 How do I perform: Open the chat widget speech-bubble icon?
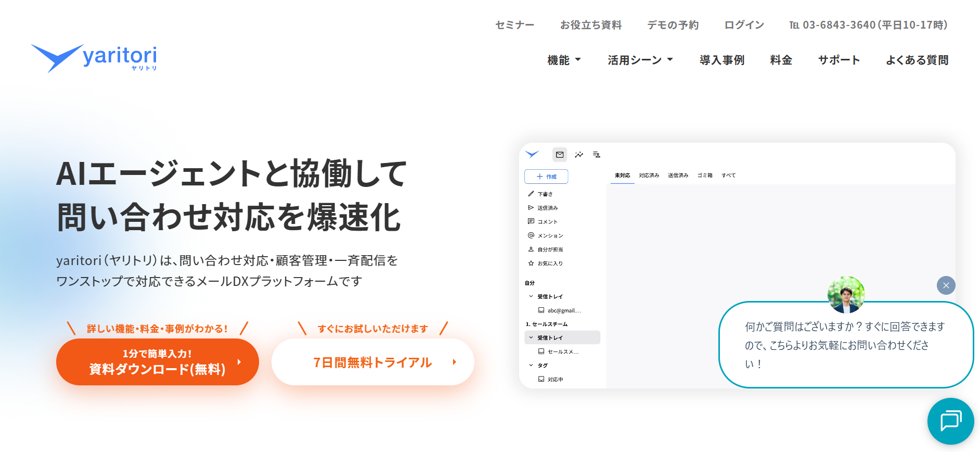click(950, 421)
